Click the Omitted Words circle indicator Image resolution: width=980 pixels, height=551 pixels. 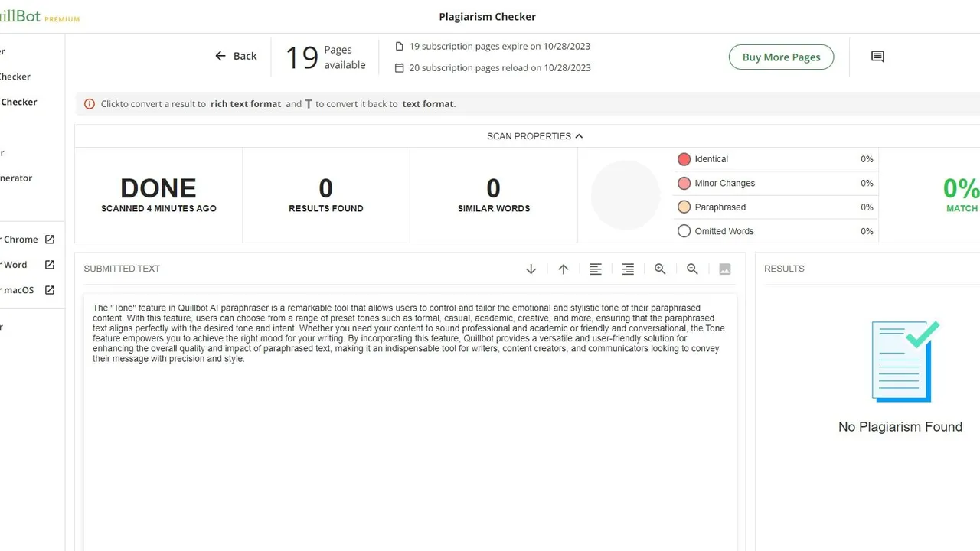684,231
